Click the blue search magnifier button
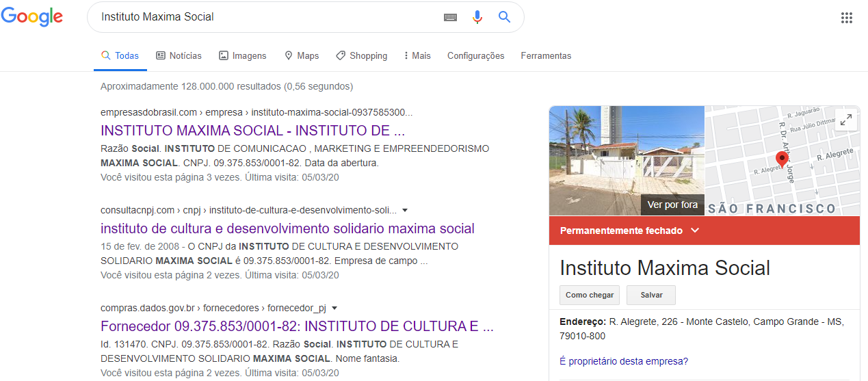The width and height of the screenshot is (868, 381). tap(504, 17)
